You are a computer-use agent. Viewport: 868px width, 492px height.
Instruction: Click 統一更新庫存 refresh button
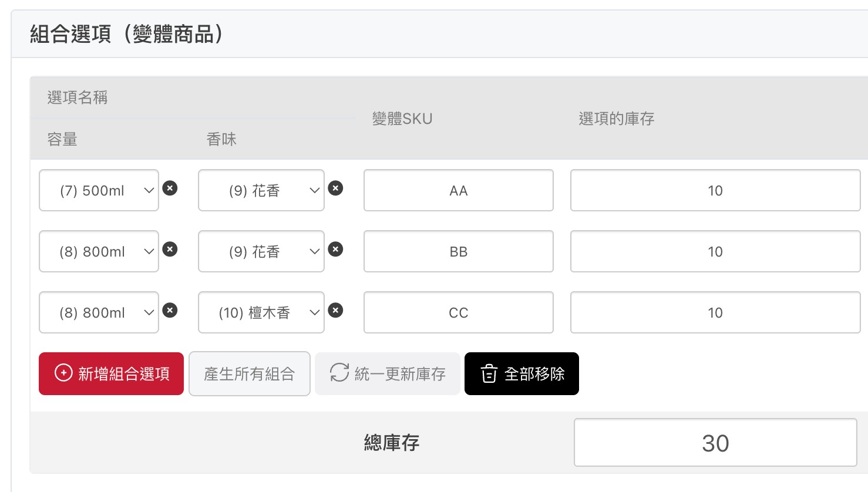[x=388, y=374]
